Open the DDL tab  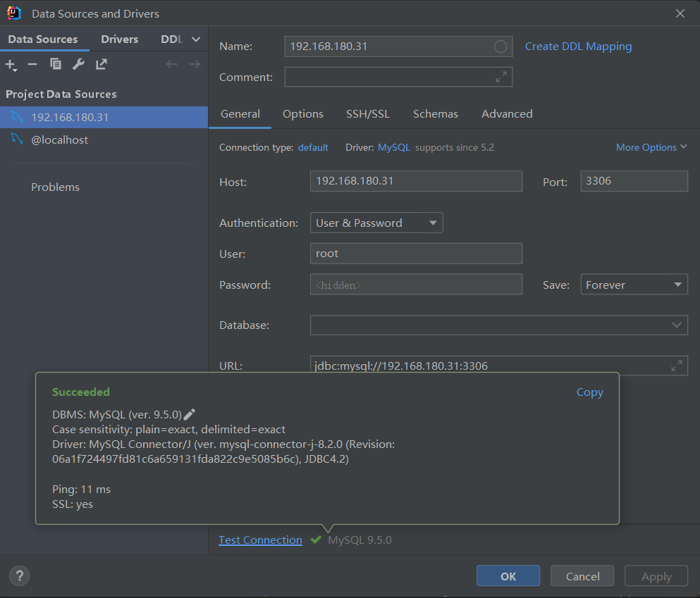coord(171,39)
